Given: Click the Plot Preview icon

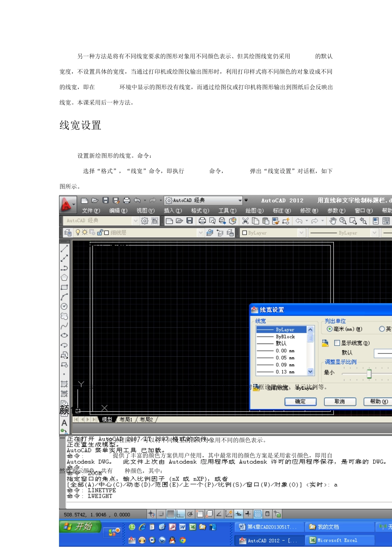Looking at the screenshot, I should tap(212, 221).
